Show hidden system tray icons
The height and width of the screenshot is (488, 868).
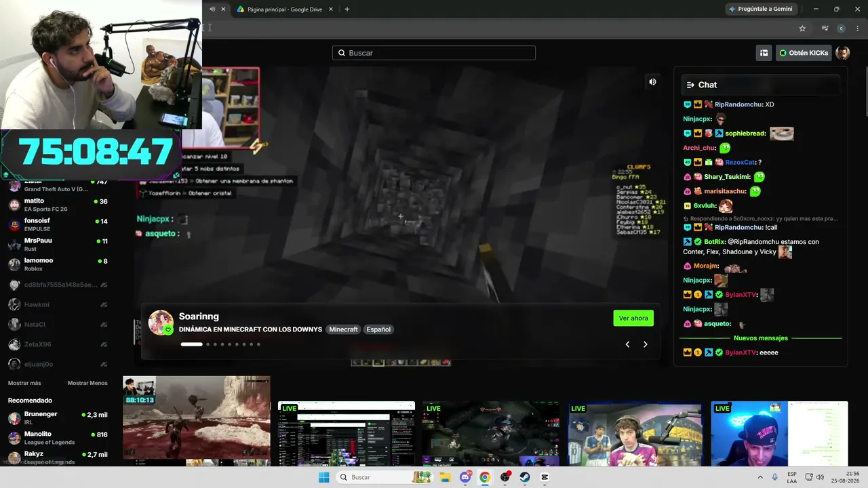coord(759,477)
